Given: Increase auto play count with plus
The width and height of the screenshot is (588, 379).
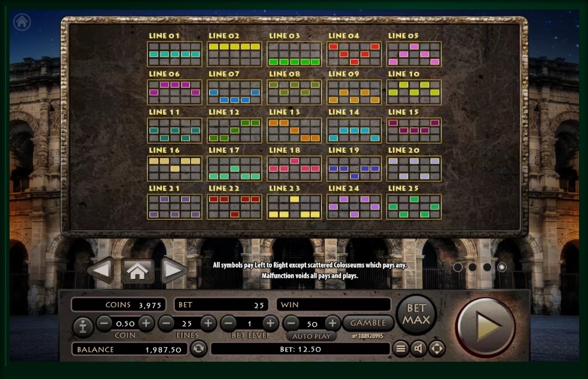Looking at the screenshot, I should pos(332,323).
